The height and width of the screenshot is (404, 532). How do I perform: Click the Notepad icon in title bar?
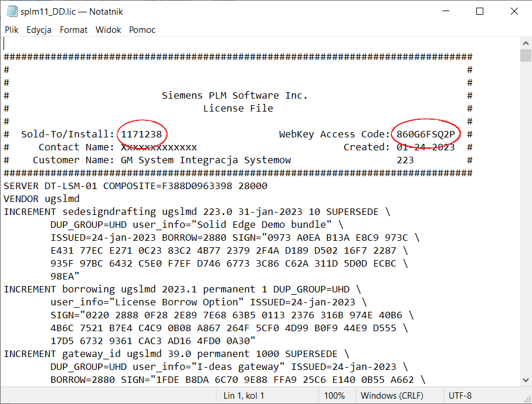12,11
